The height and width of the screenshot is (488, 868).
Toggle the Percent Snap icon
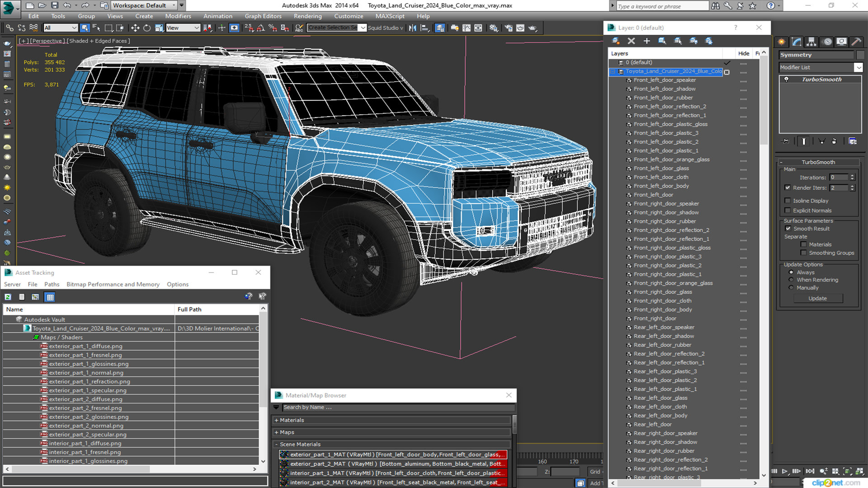[x=273, y=28]
